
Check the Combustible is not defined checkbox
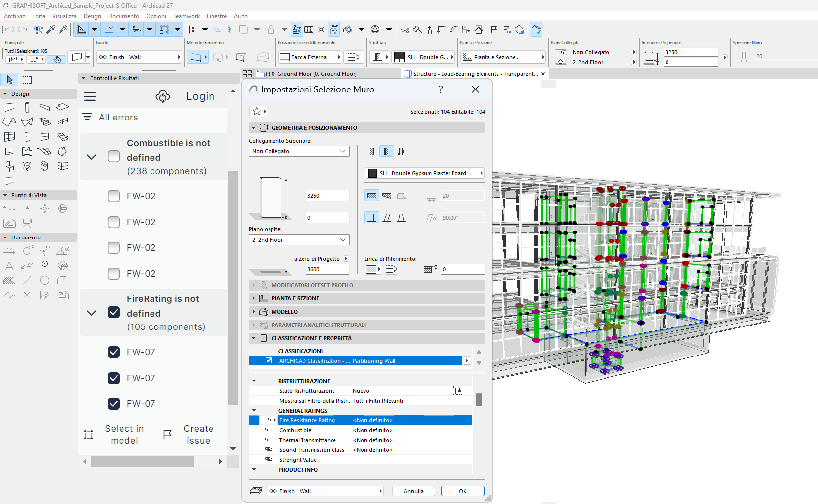[x=114, y=156]
